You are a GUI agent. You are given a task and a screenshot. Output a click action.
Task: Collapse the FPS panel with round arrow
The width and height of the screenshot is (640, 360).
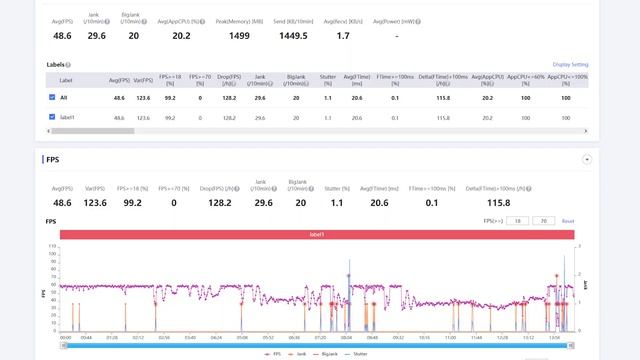point(587,160)
